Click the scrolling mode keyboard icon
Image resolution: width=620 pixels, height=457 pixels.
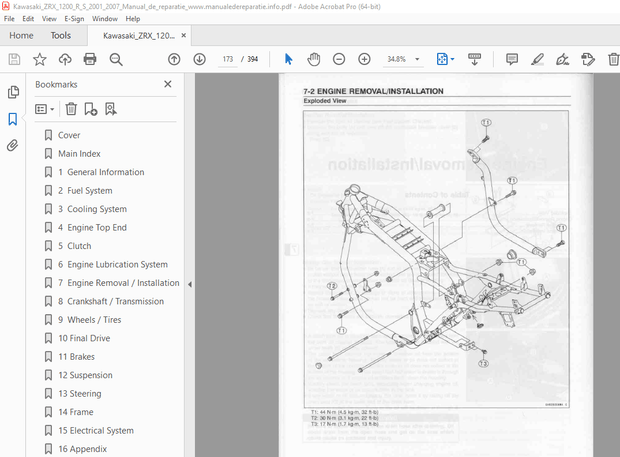point(474,59)
